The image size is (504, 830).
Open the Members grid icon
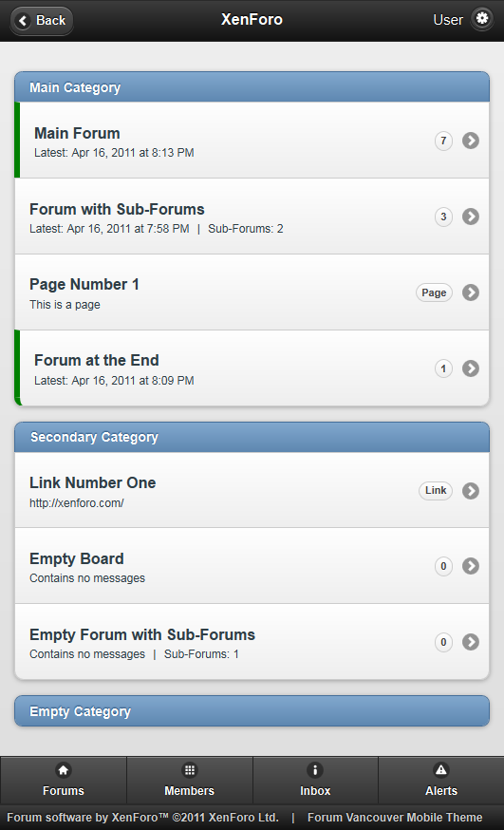pos(189,770)
